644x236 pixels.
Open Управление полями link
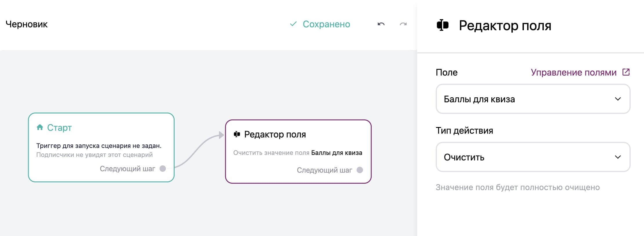click(574, 72)
